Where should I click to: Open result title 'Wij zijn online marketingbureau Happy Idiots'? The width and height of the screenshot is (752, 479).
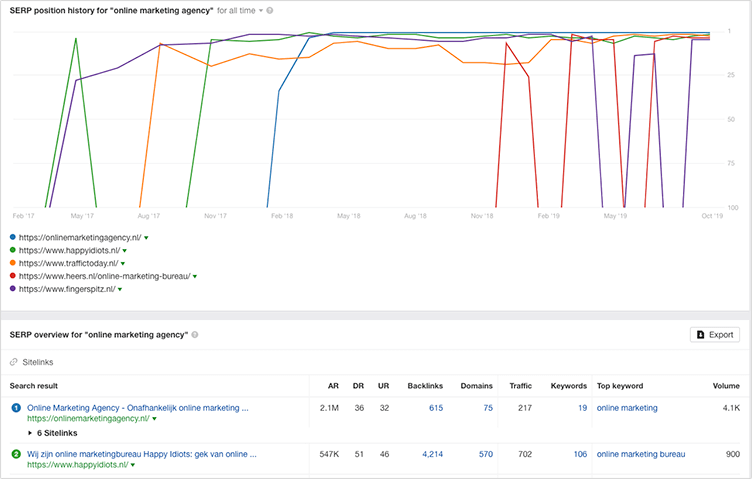point(142,454)
